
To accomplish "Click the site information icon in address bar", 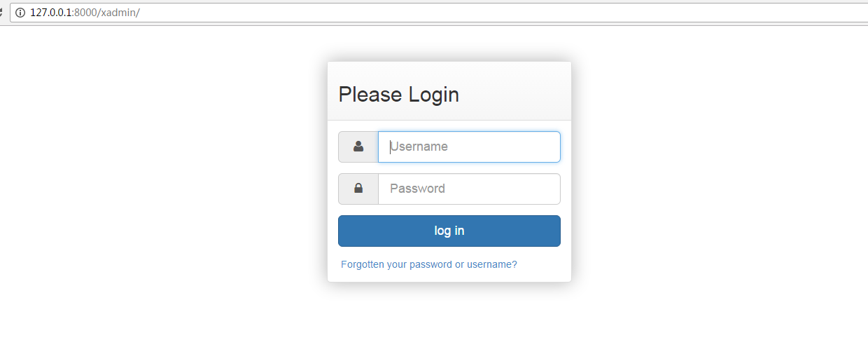I will pyautogui.click(x=20, y=13).
